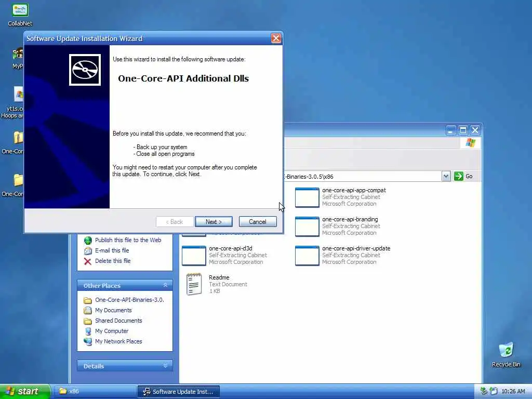Click E-mail this file link
Image resolution: width=532 pixels, height=399 pixels.
[112, 250]
